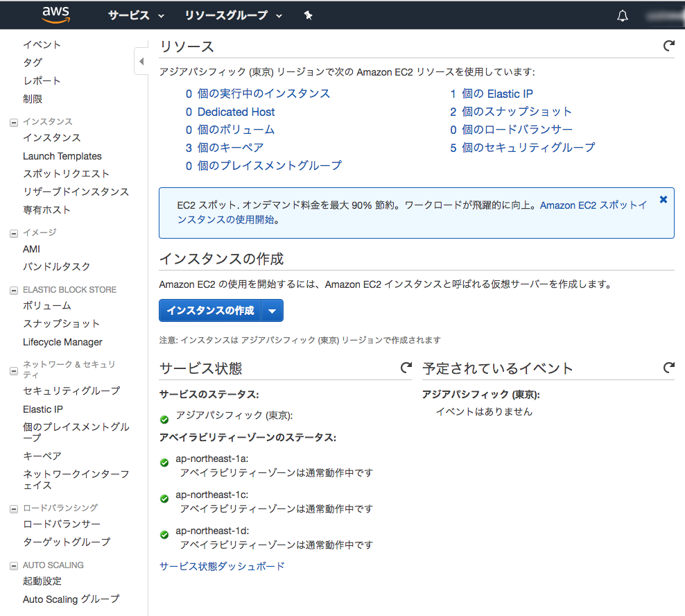
Task: Open the インスタンスの作成 dropdown arrow
Action: coord(272,311)
